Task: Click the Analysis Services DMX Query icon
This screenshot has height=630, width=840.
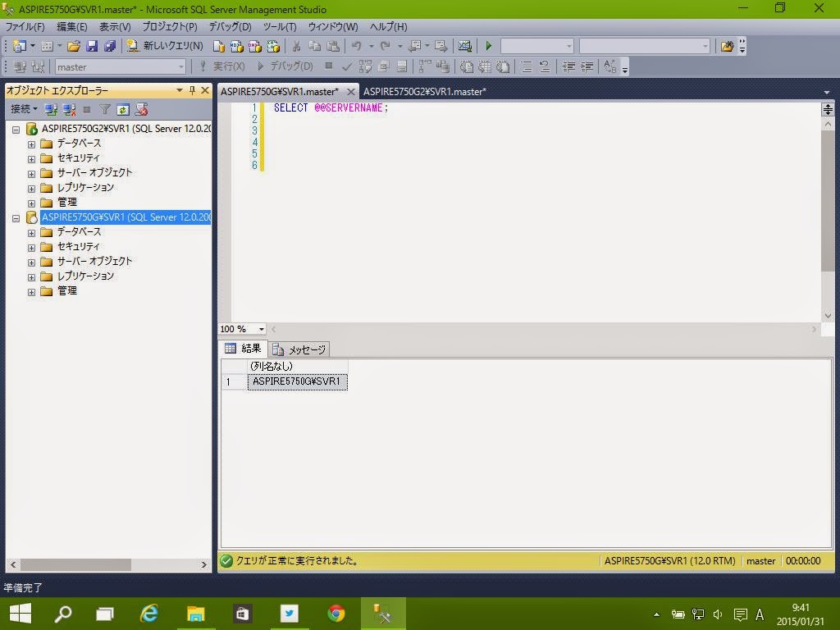Action: point(254,47)
